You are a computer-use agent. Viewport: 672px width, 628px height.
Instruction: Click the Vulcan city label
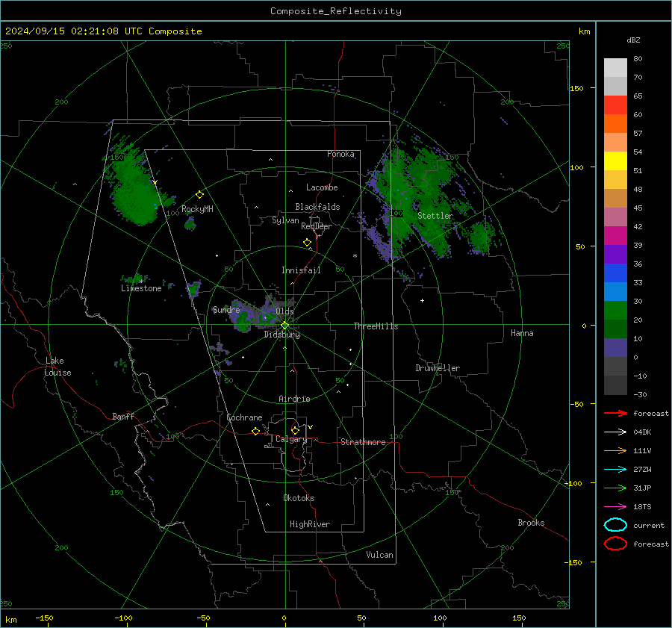[380, 555]
